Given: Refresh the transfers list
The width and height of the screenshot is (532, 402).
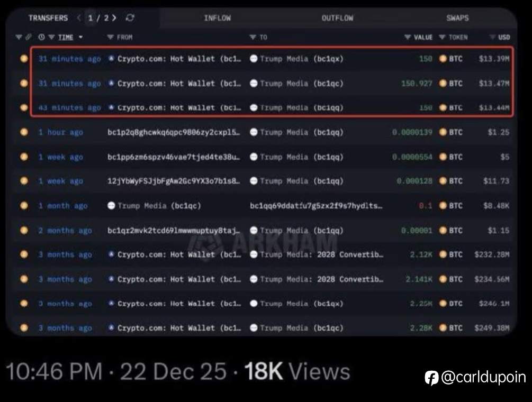Looking at the screenshot, I should point(130,17).
